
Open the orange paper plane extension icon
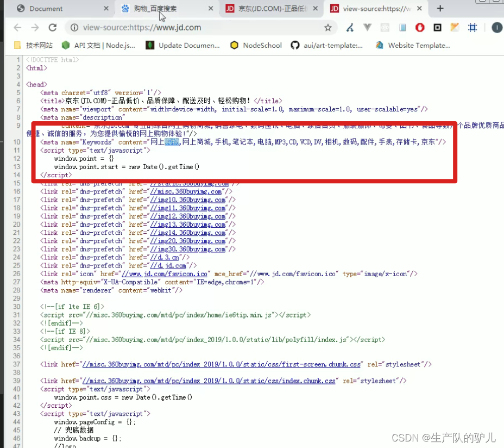point(455,28)
